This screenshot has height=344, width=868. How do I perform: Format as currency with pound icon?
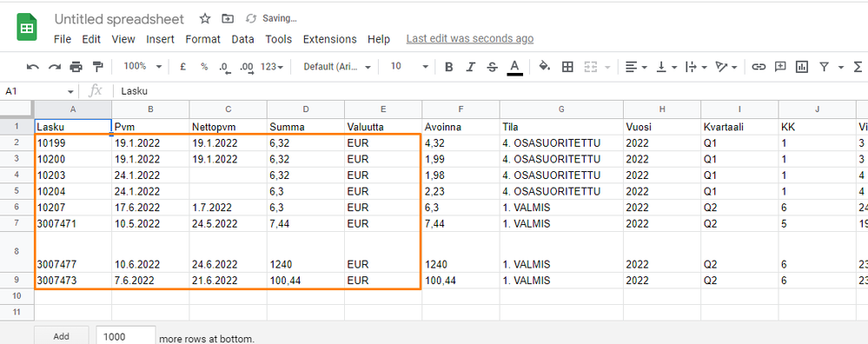182,67
